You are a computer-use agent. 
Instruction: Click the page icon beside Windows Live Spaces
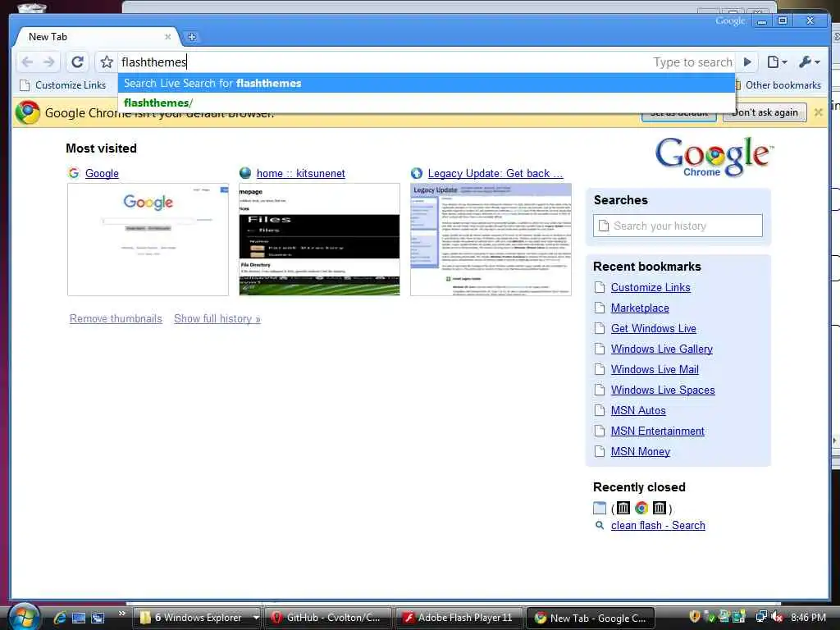pos(600,390)
